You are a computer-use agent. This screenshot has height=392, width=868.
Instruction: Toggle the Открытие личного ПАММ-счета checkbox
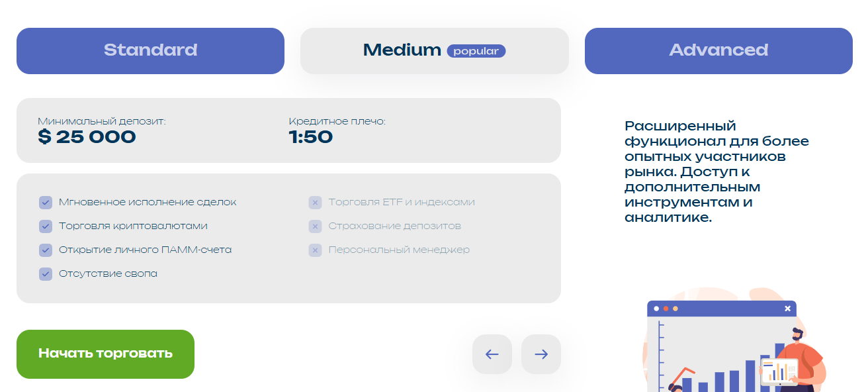(46, 250)
